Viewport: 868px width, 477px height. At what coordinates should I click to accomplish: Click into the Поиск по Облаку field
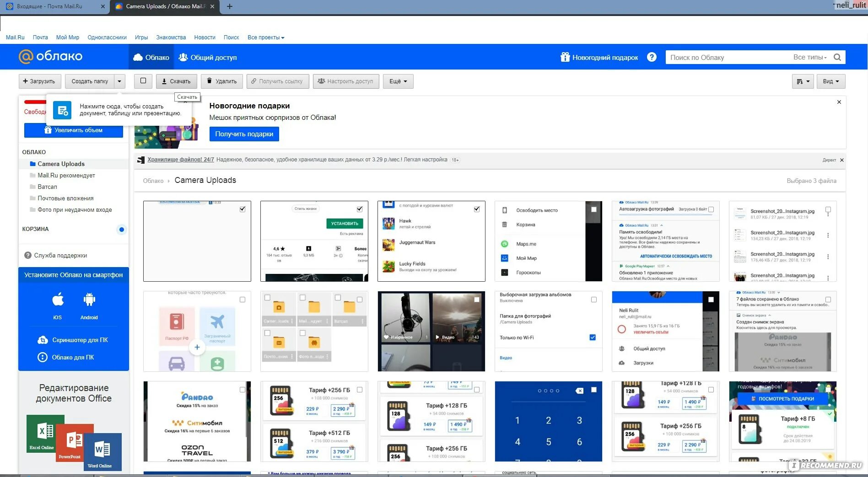coord(728,57)
